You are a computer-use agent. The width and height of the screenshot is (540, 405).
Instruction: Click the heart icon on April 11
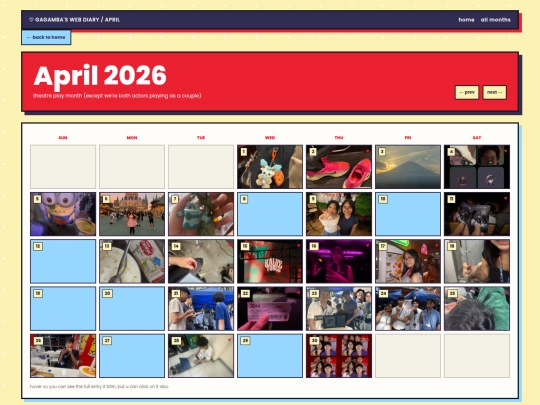(505, 198)
